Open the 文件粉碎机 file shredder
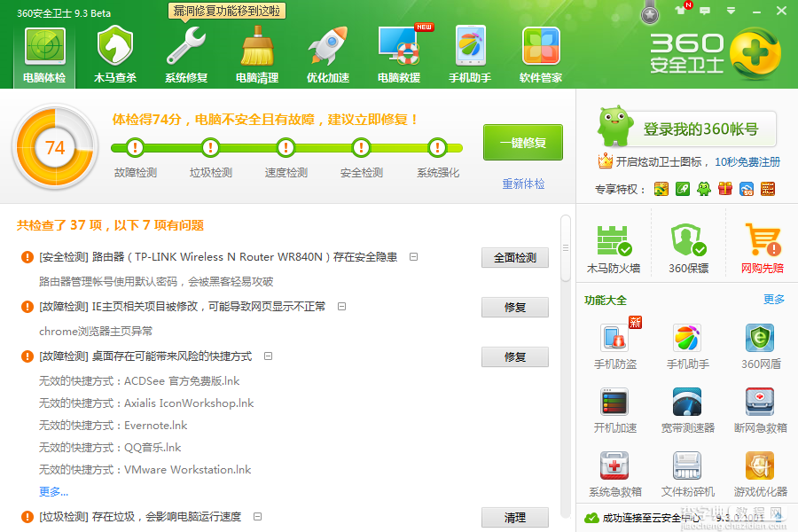The width and height of the screenshot is (798, 532). click(x=687, y=474)
